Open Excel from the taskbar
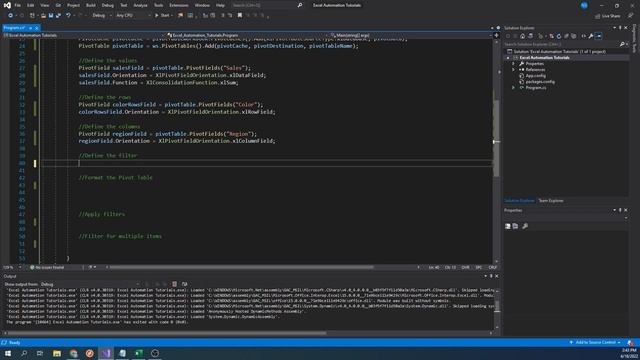Image resolution: width=640 pixels, height=360 pixels. pyautogui.click(x=139, y=353)
